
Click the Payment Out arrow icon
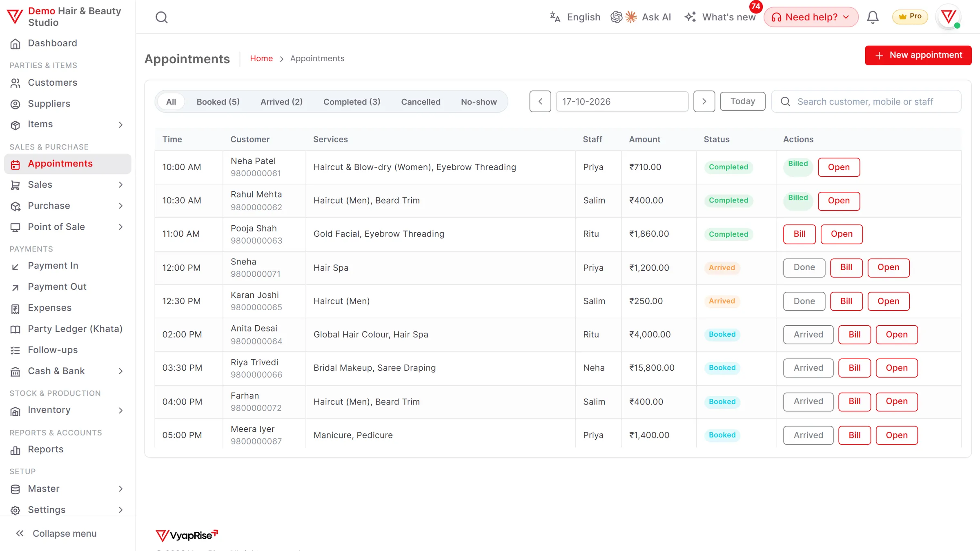point(15,287)
